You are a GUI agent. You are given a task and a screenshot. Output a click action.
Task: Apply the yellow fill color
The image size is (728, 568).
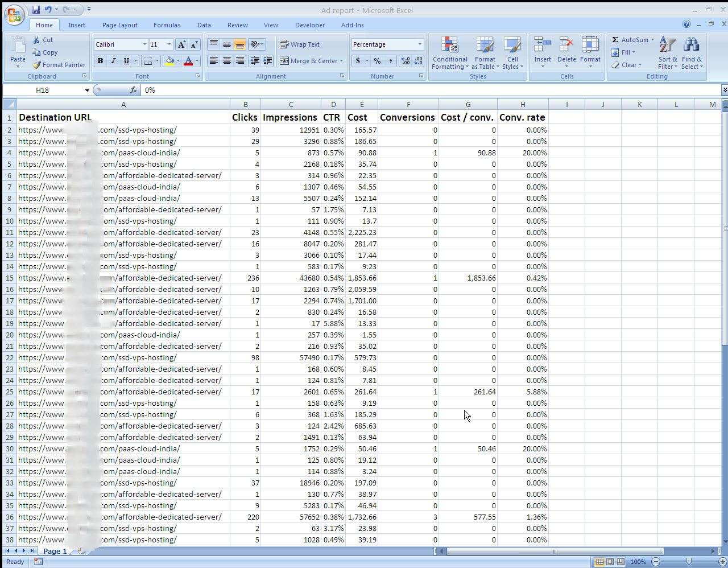pyautogui.click(x=169, y=61)
